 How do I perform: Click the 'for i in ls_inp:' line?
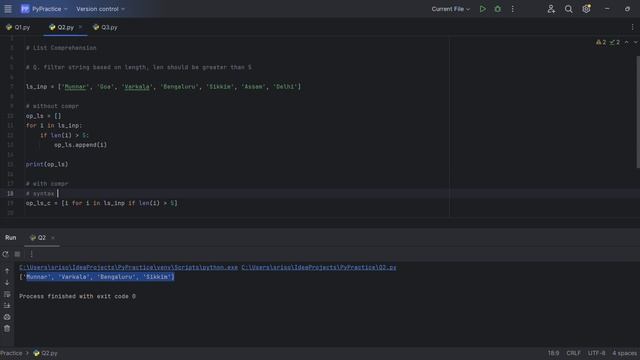[x=54, y=125]
